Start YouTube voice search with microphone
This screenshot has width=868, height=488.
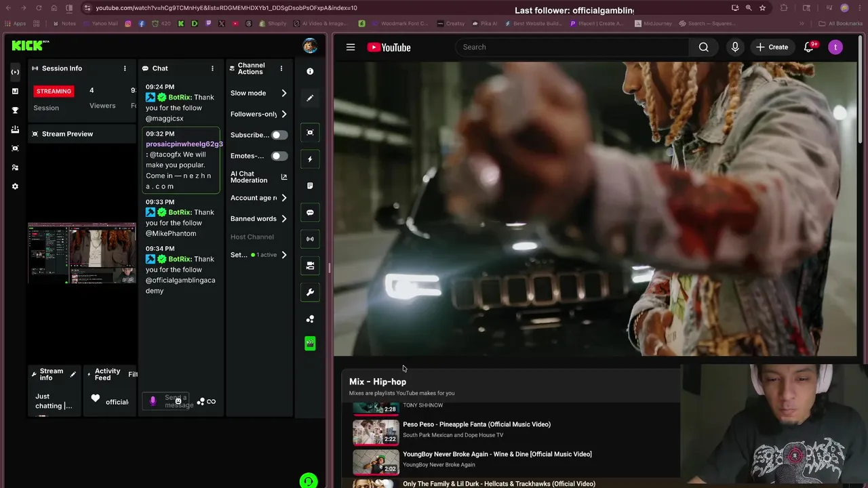735,47
